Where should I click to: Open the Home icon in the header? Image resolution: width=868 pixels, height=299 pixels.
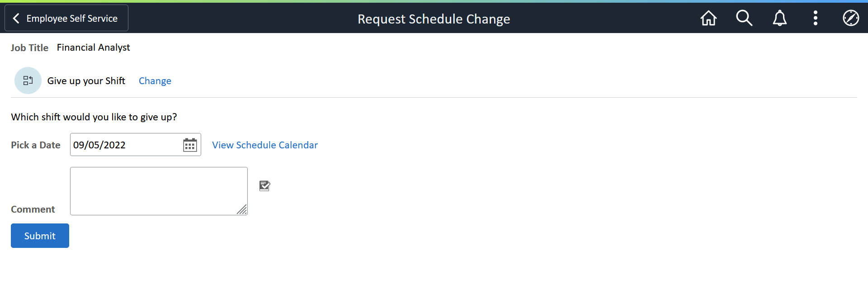[708, 18]
